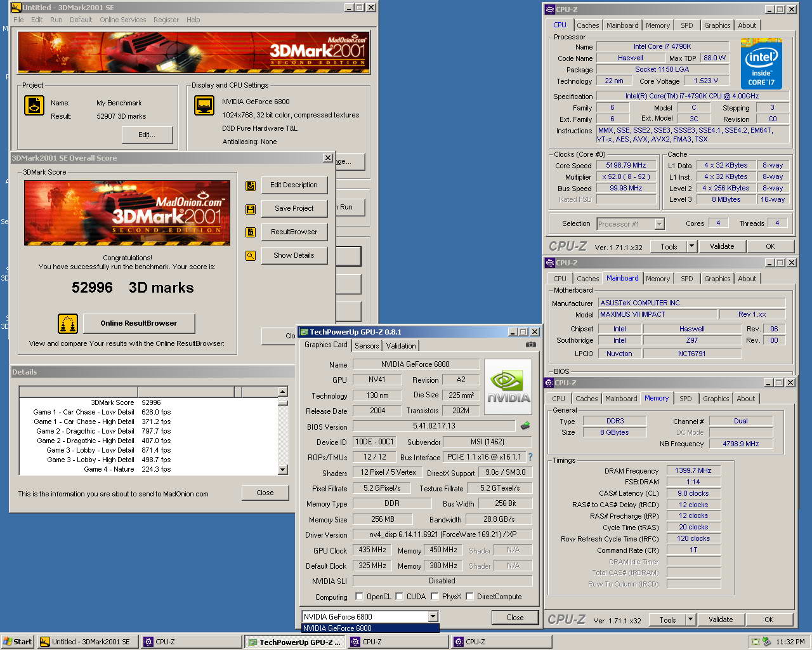Viewport: 812px width, 650px height.
Task: Click the Close button in GPU-Z
Action: (515, 618)
